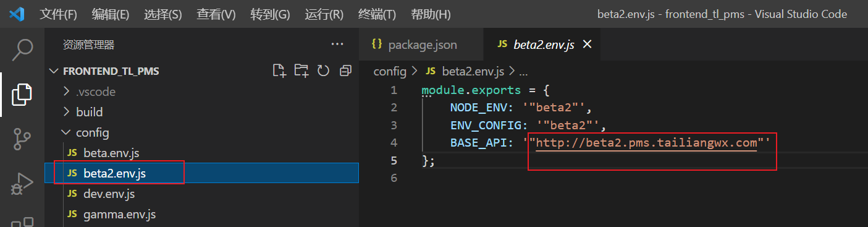The image size is (868, 227).
Task: Place cursor at the closing brace line 5
Action: (428, 161)
